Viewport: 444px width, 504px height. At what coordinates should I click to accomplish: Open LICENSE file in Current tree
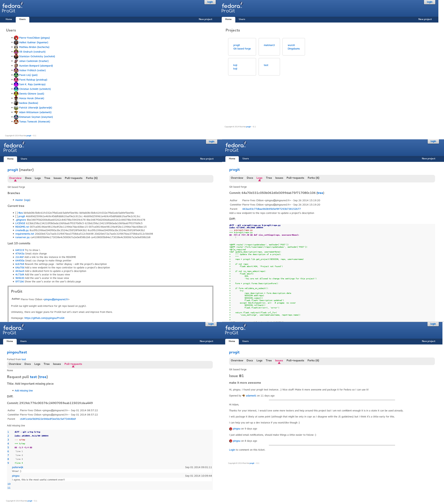coord(20,223)
